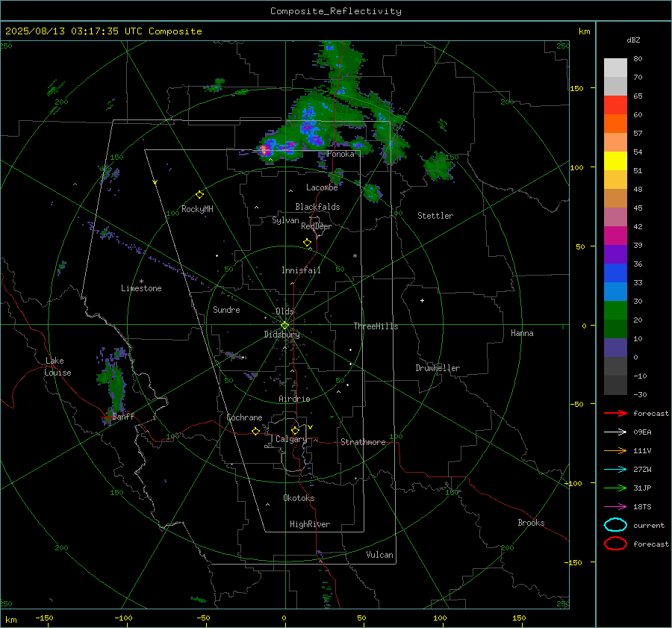This screenshot has height=628, width=672.
Task: Click the orange 111V arrow legend icon
Action: 615,450
